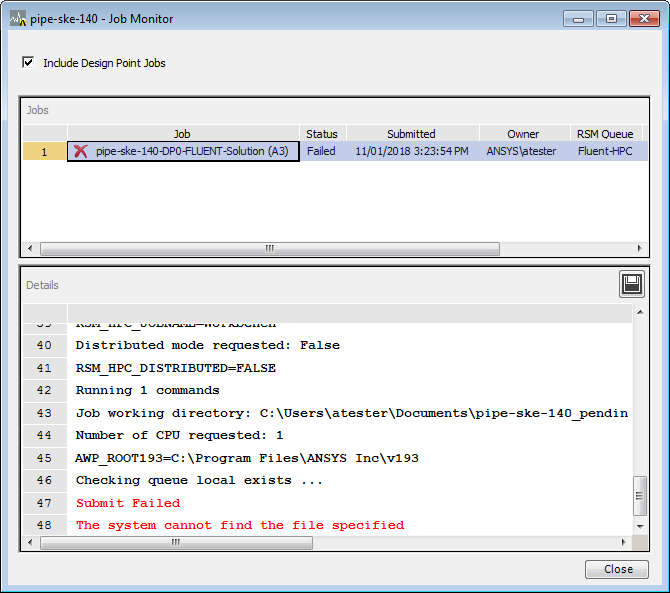Image resolution: width=670 pixels, height=593 pixels.
Task: Select log line 'Running 1 commands'
Action: 350,390
